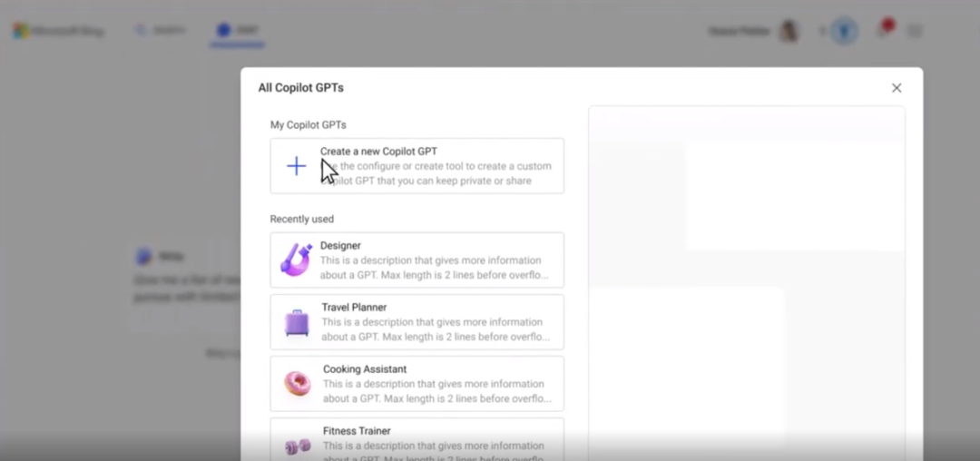Click the empty preview panel on right
This screenshot has width=980, height=461.
(x=746, y=283)
